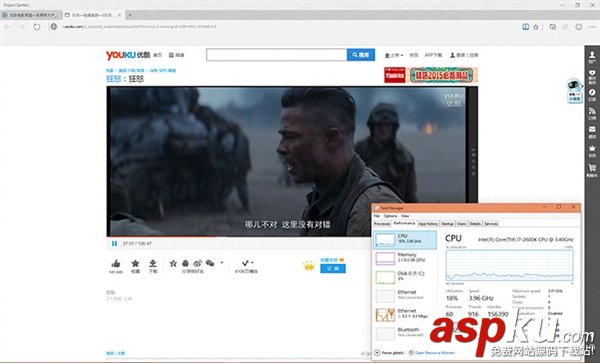Image resolution: width=600 pixels, height=363 pixels.
Task: Open the View menu in Task Manager
Action: (x=405, y=216)
